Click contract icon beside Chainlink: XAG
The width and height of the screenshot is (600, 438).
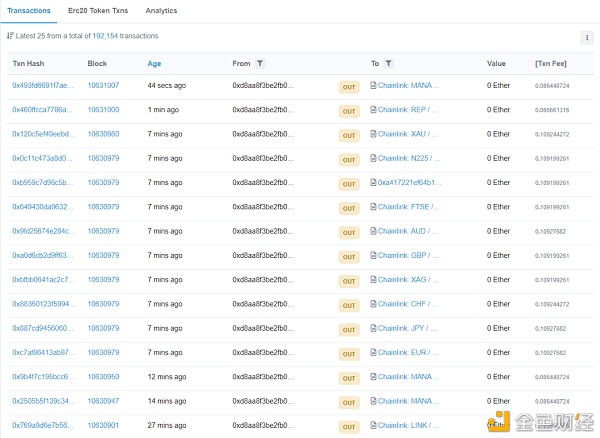(x=373, y=280)
